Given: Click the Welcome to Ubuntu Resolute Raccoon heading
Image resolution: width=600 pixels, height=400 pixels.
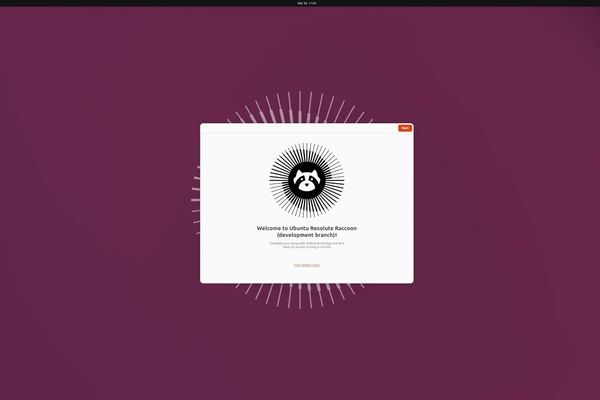Looking at the screenshot, I should pos(307,232).
